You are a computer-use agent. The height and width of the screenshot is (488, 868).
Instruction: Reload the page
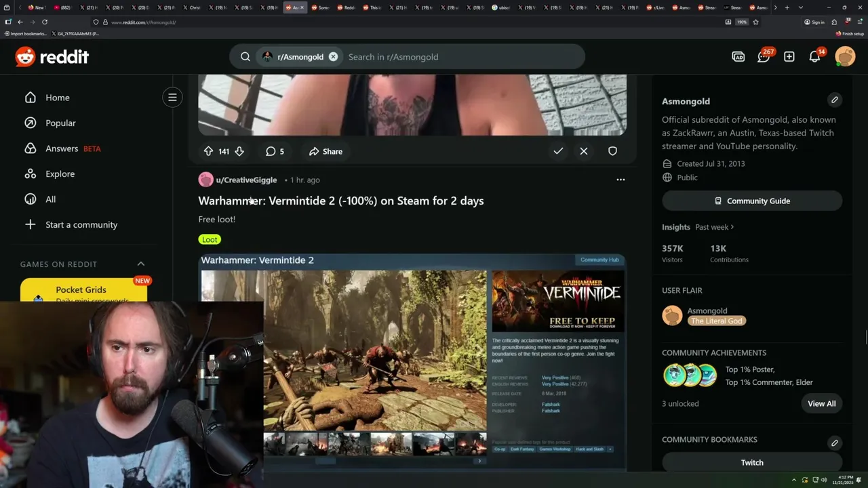coord(45,22)
